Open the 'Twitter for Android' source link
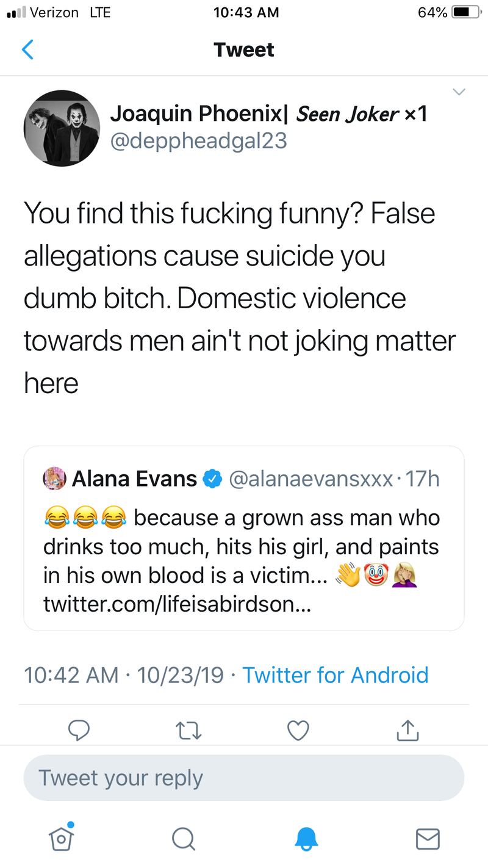Viewport: 488px width, 868px height. 335,675
